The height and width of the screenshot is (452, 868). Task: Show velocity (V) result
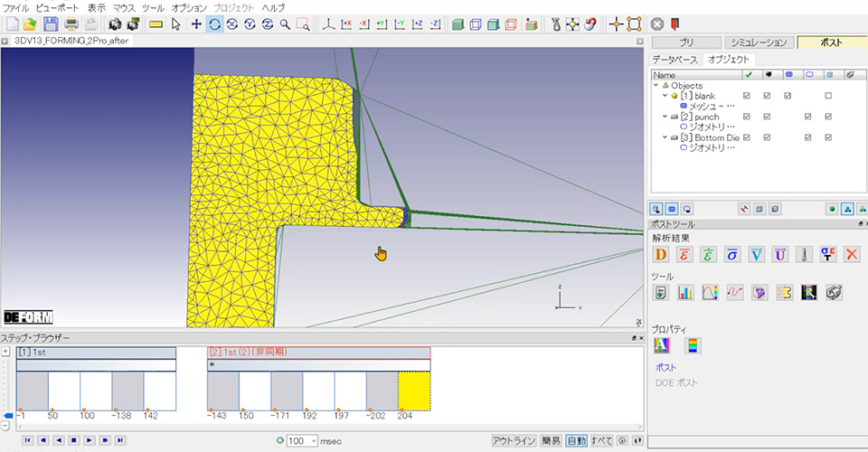pos(756,255)
